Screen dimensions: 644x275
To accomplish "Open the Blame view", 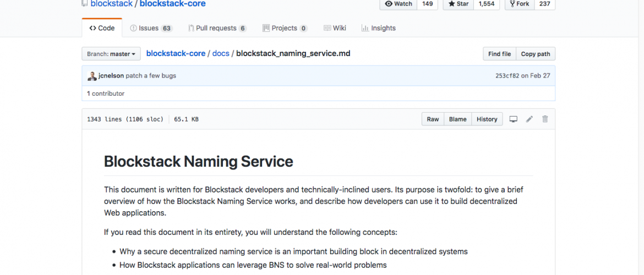I will tap(457, 119).
